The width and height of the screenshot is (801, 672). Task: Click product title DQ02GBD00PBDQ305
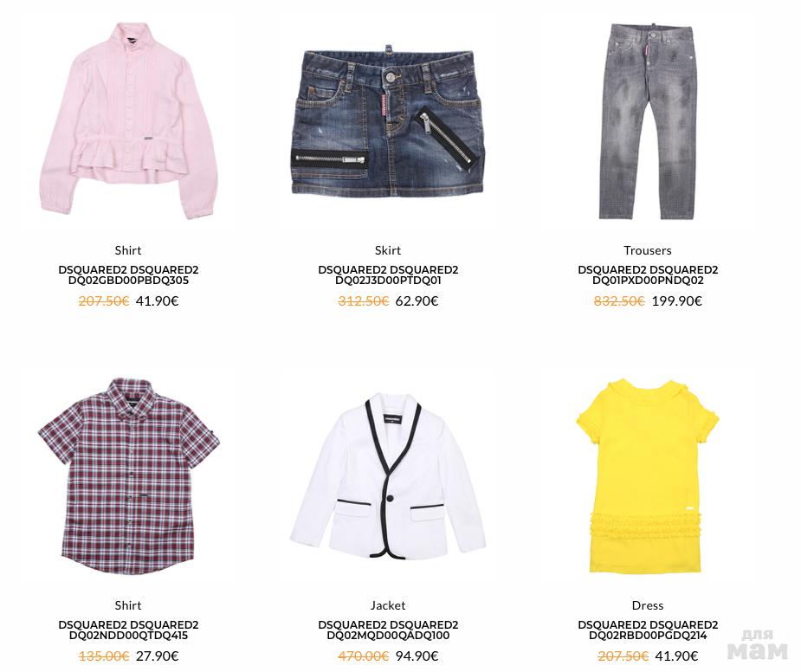[128, 275]
